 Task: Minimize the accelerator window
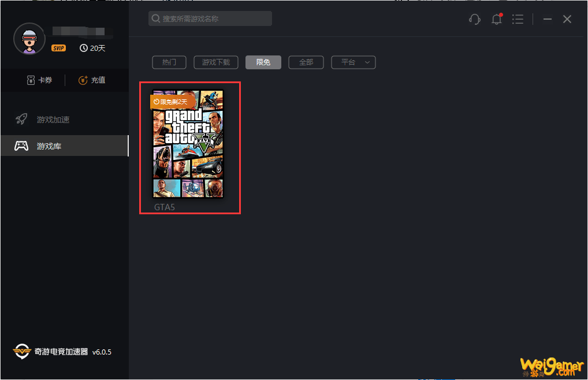point(548,19)
